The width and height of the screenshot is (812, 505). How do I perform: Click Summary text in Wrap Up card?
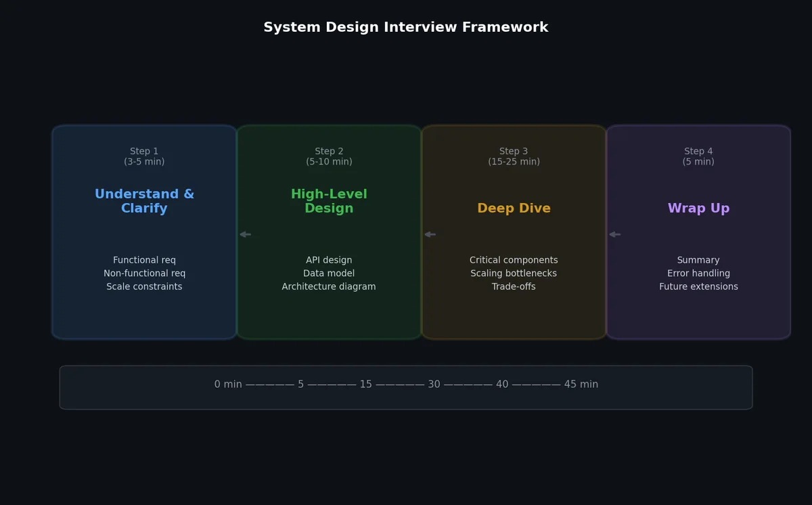[698, 261]
